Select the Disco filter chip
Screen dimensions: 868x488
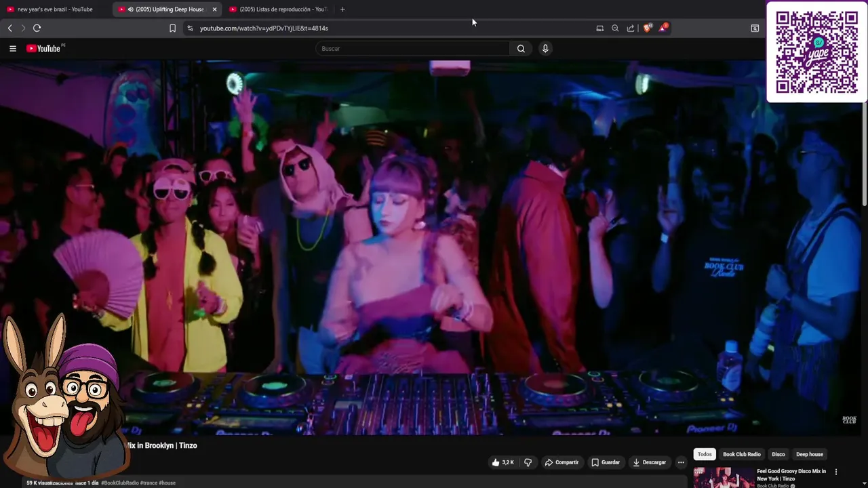(778, 454)
